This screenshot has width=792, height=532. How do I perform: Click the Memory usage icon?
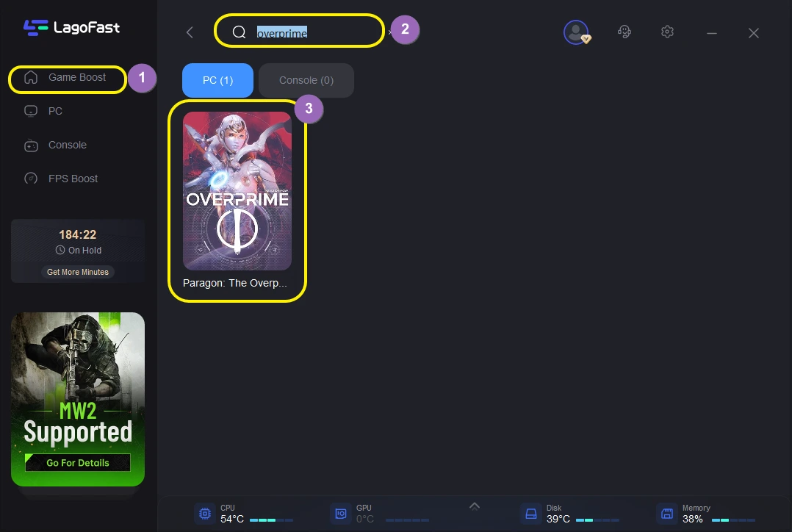point(666,513)
